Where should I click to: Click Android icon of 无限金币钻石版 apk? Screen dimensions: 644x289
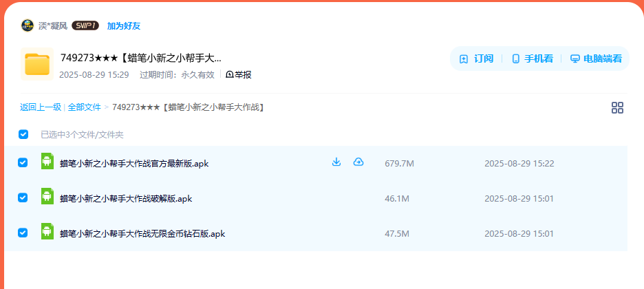[47, 231]
